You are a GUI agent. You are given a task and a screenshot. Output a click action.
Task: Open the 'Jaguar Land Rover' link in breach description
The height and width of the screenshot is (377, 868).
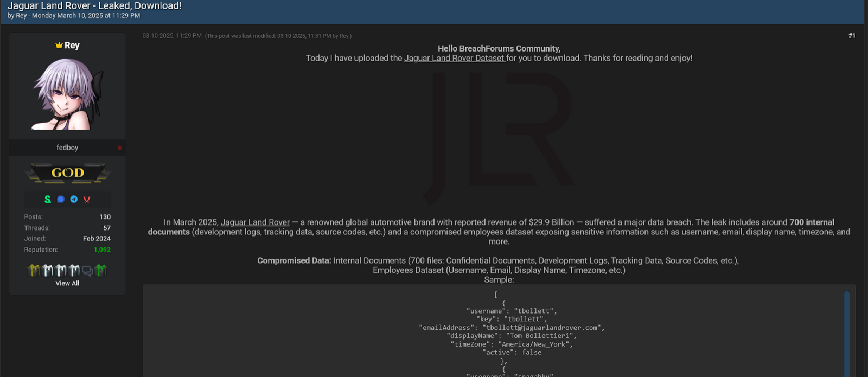tap(255, 222)
